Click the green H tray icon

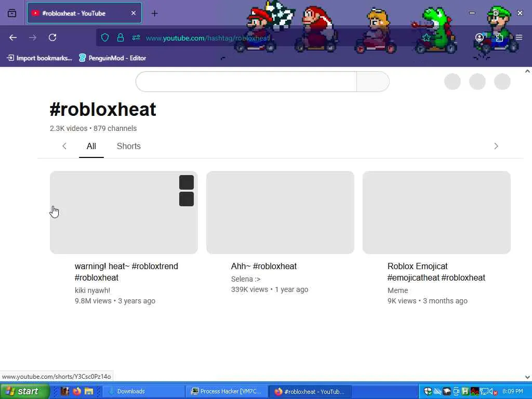[465, 391]
